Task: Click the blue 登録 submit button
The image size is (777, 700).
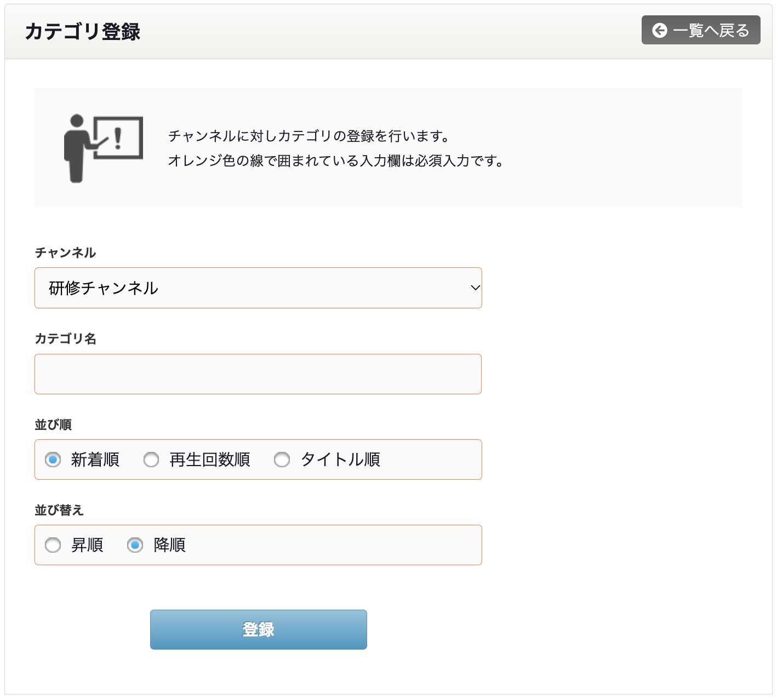Action: point(259,629)
